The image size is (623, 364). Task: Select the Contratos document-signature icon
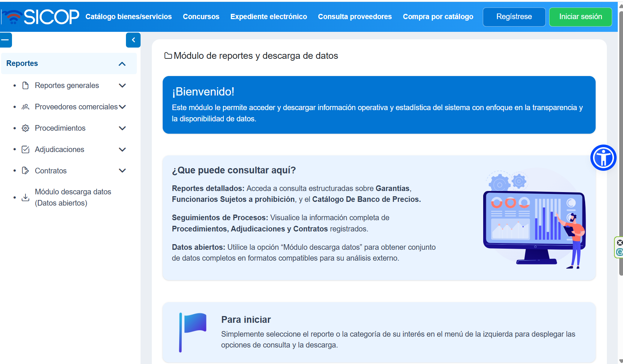(25, 170)
